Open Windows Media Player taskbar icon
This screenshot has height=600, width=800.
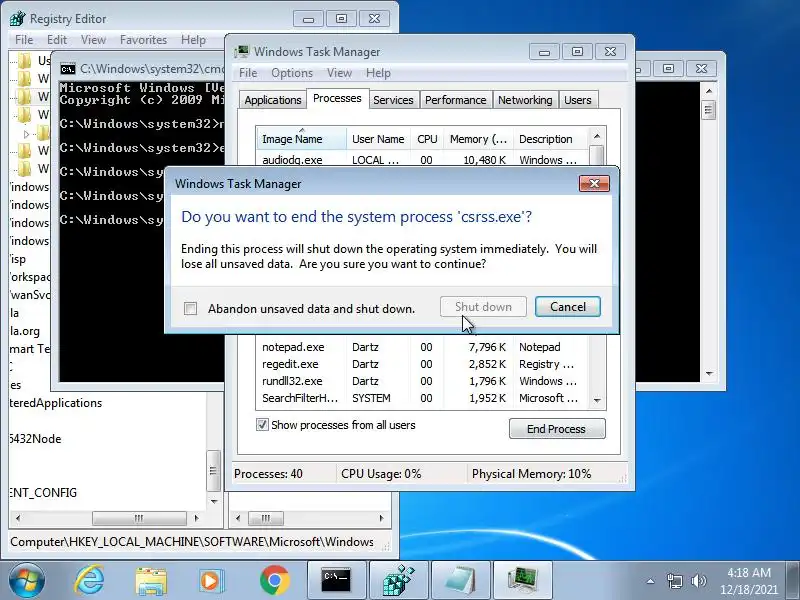(x=212, y=581)
